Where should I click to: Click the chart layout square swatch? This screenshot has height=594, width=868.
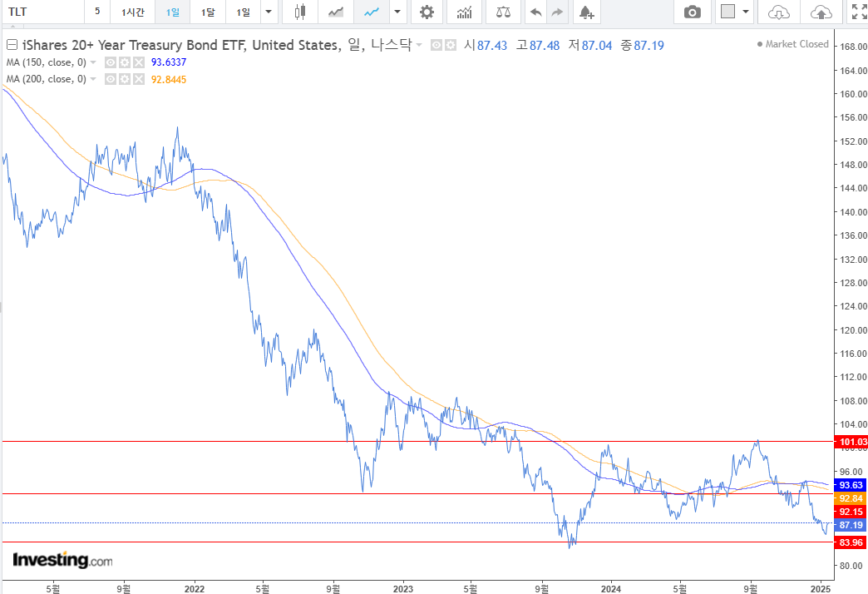click(x=728, y=12)
